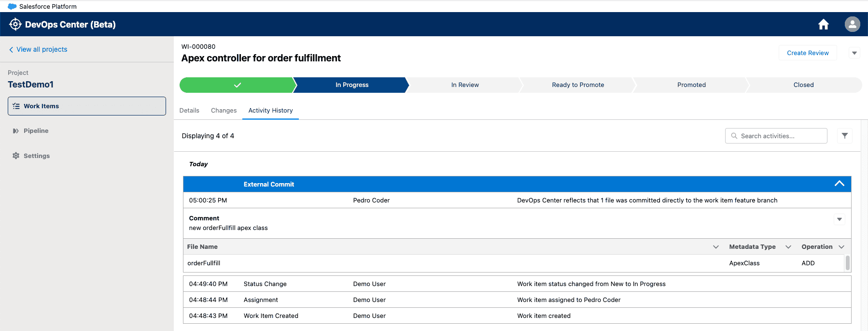The width and height of the screenshot is (868, 331).
Task: Open the activity filter funnel icon
Action: [845, 136]
